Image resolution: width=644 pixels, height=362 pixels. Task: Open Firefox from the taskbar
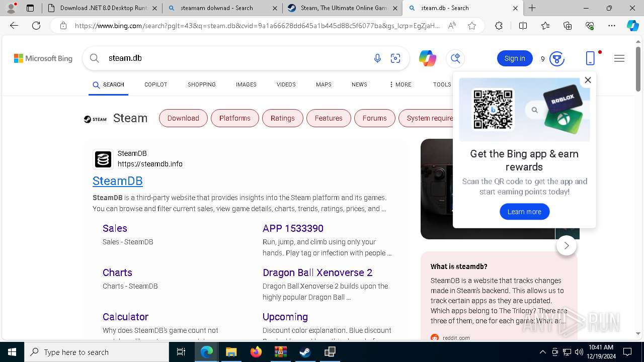click(x=256, y=352)
